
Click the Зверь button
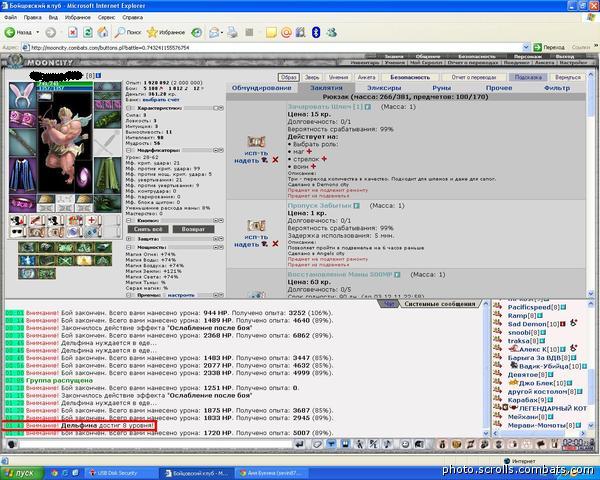click(312, 77)
